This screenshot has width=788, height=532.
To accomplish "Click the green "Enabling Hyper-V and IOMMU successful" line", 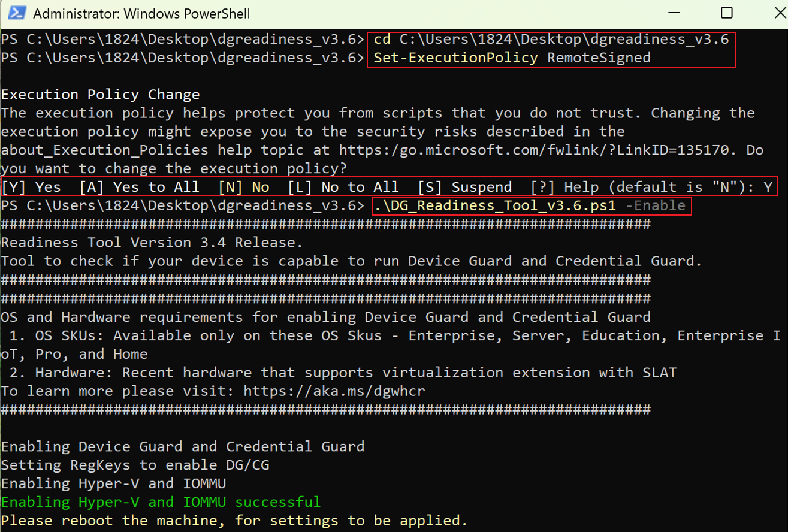I will click(x=161, y=502).
